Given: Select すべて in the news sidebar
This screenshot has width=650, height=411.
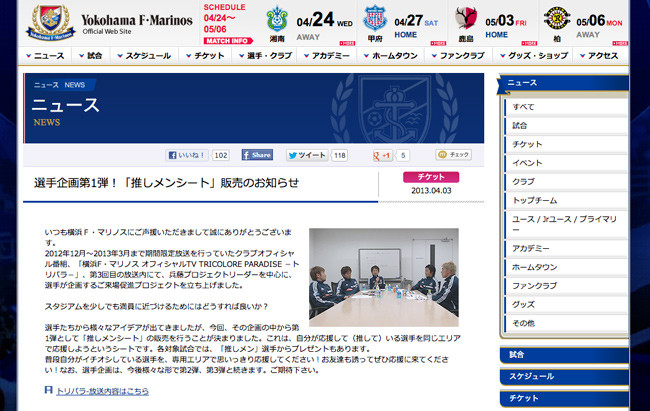Looking at the screenshot, I should pyautogui.click(x=566, y=107).
